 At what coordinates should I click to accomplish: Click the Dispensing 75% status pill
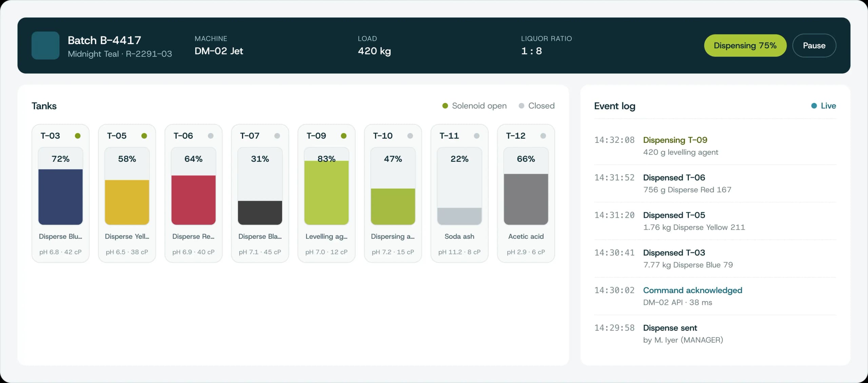[745, 45]
